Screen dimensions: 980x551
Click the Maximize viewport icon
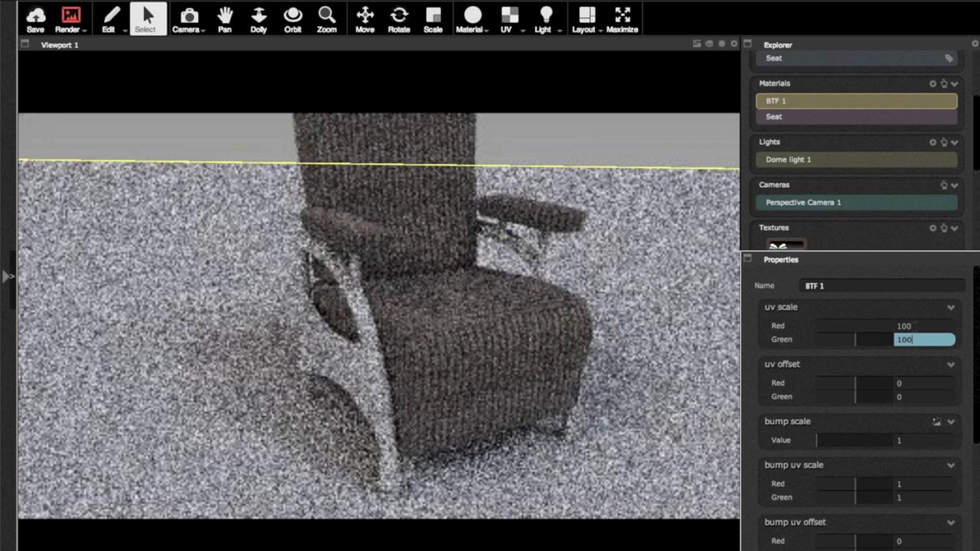(622, 16)
